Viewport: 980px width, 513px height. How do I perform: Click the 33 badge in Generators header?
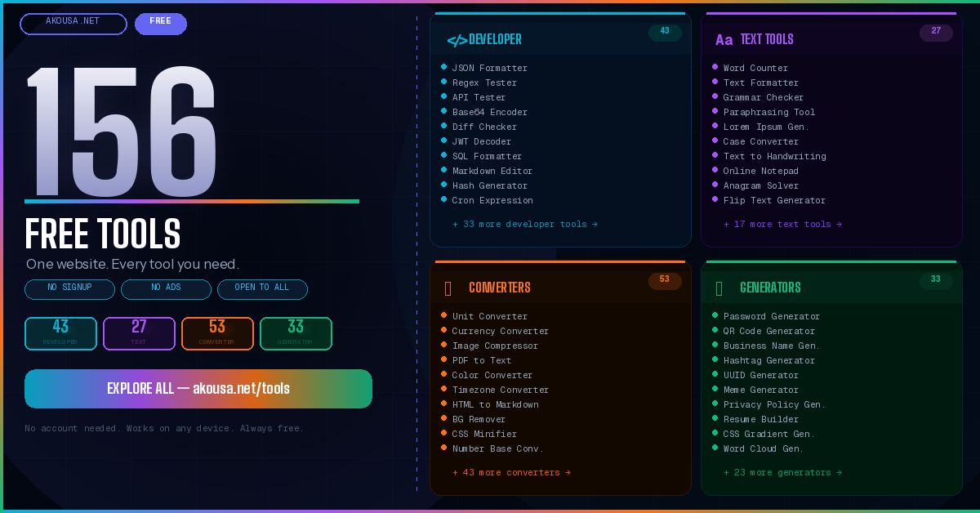tap(936, 280)
